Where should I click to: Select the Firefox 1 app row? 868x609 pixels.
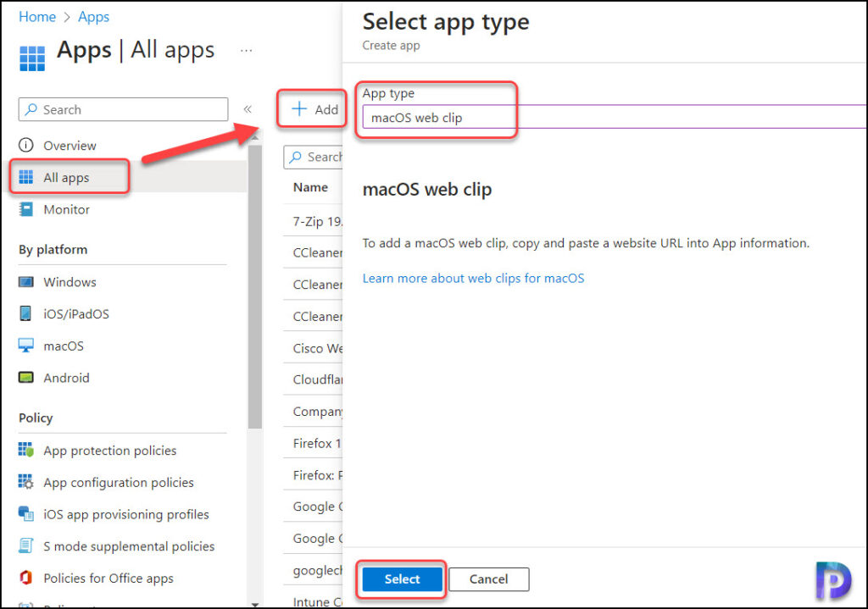click(313, 443)
